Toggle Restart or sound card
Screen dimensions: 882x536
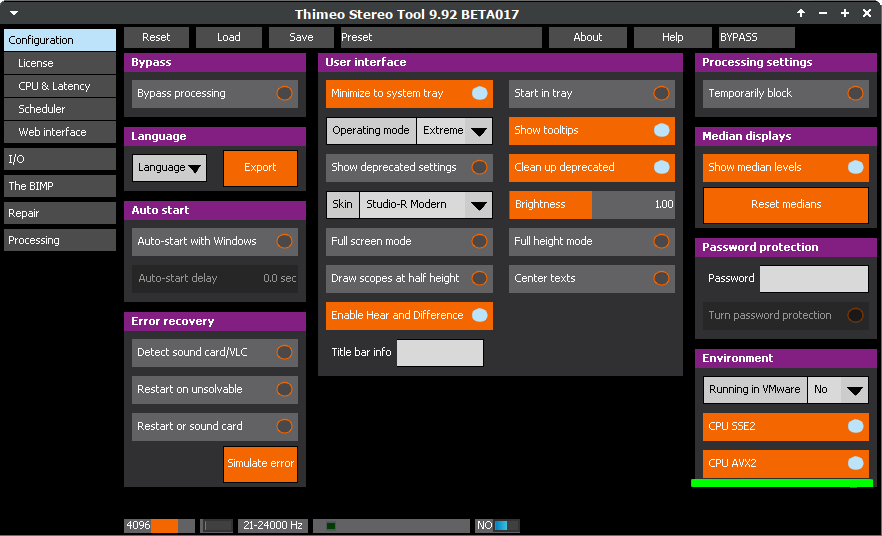[x=215, y=426]
